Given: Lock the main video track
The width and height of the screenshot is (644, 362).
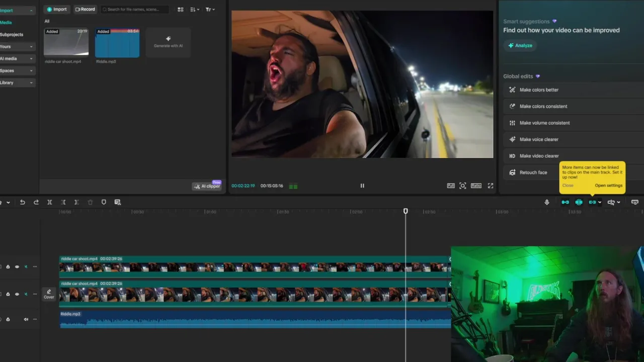Looking at the screenshot, I should click(8, 294).
